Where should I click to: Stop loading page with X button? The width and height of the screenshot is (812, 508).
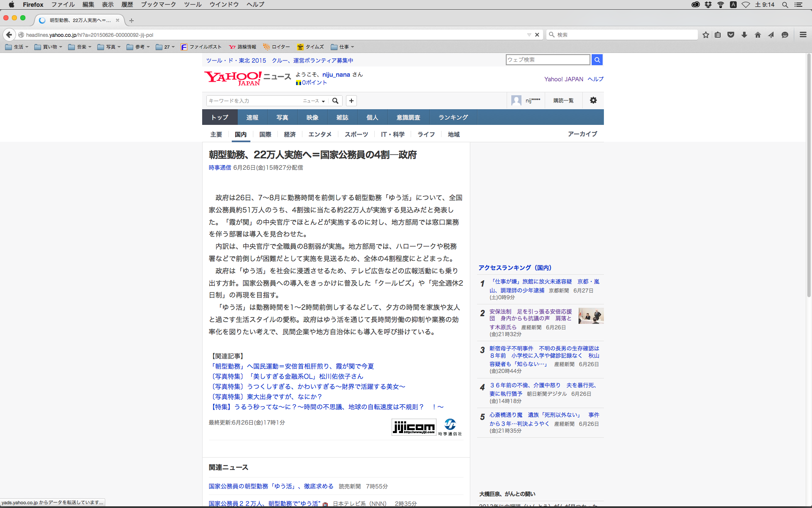[537, 35]
